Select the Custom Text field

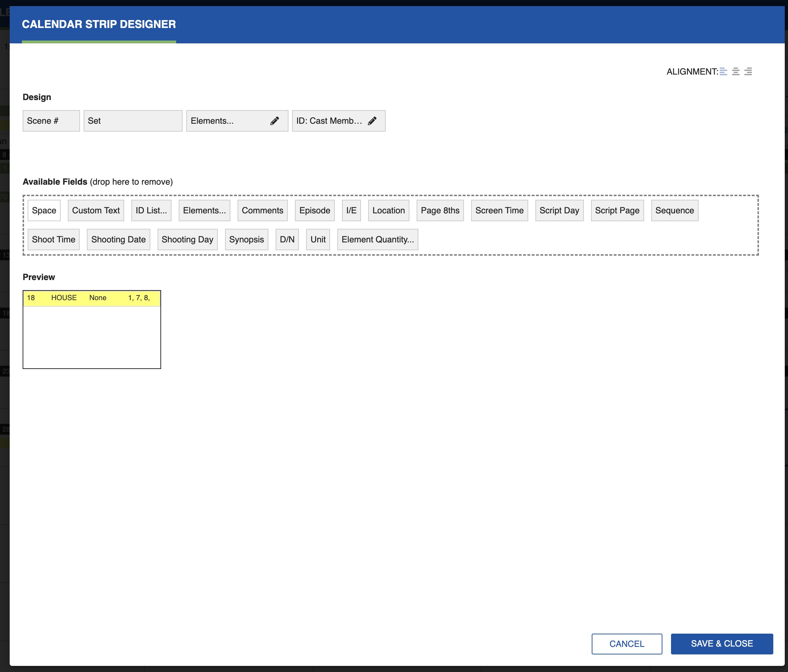click(96, 210)
